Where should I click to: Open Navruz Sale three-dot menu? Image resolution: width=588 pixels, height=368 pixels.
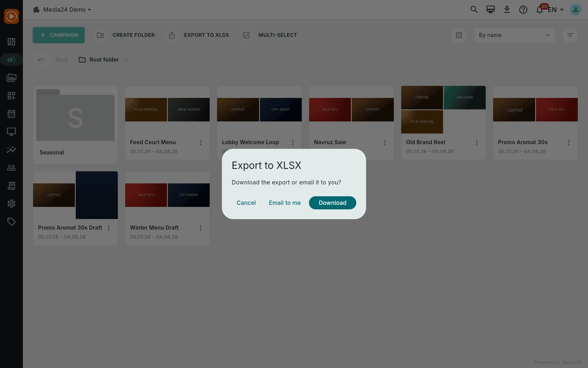click(385, 142)
